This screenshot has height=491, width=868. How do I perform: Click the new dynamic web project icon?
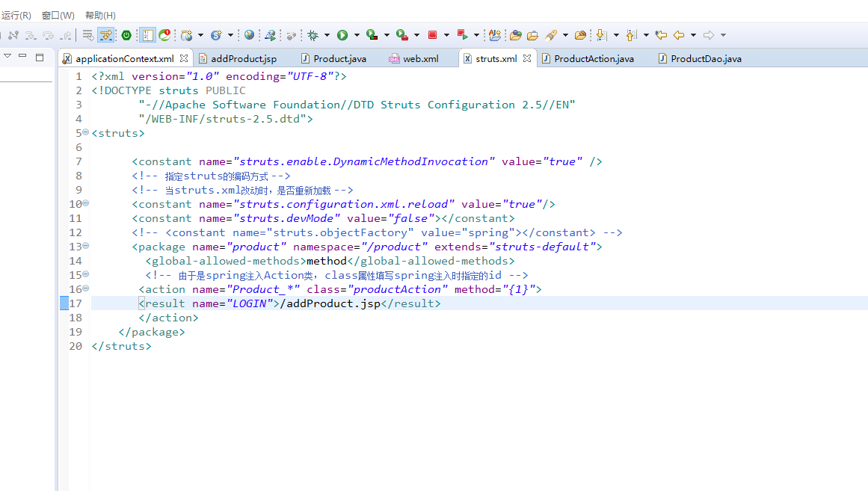187,35
